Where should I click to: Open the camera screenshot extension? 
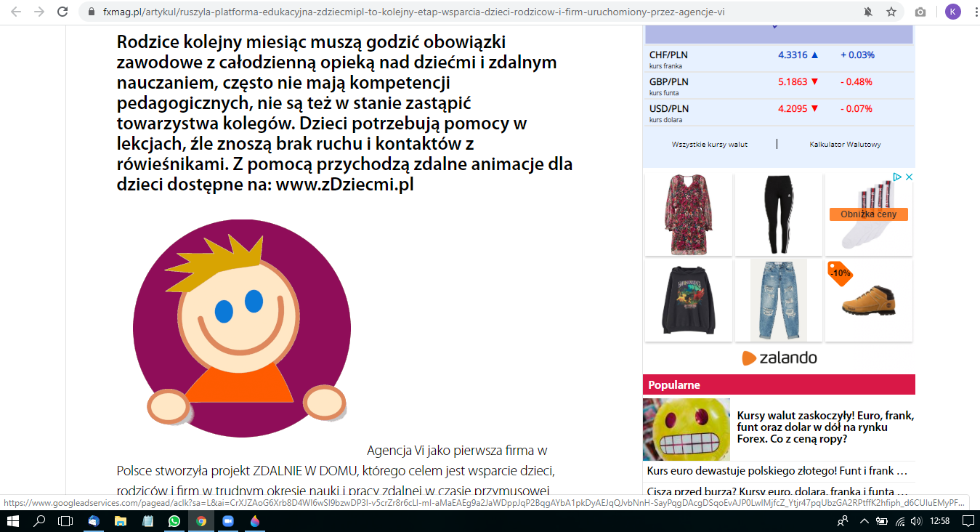point(920,12)
